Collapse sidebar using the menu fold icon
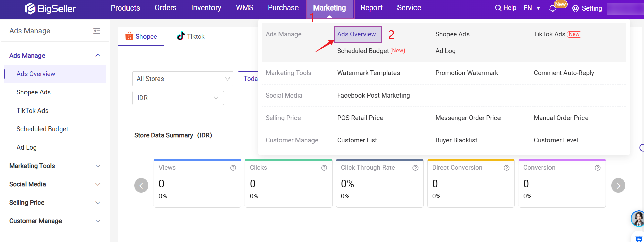Image resolution: width=644 pixels, height=242 pixels. (x=97, y=31)
